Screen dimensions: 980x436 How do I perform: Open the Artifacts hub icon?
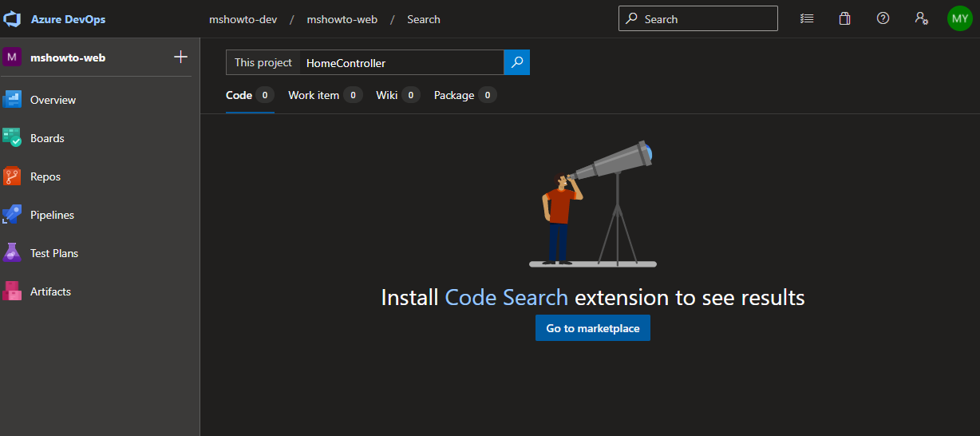(12, 291)
